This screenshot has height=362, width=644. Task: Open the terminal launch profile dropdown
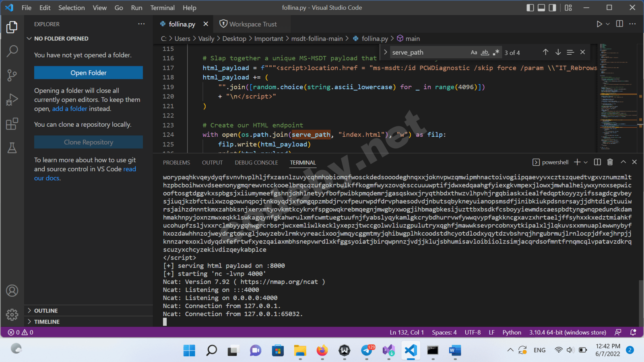(586, 162)
